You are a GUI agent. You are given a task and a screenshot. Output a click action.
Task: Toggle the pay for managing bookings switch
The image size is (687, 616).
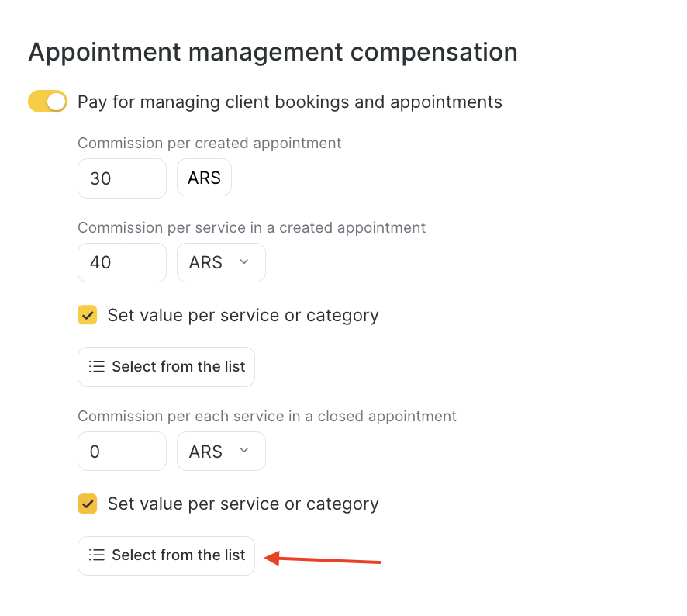[47, 102]
